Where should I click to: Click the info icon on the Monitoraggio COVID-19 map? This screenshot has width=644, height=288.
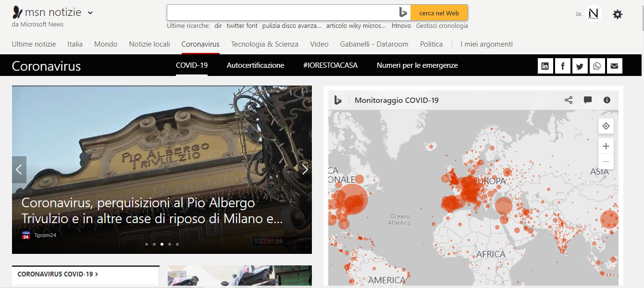pyautogui.click(x=607, y=100)
